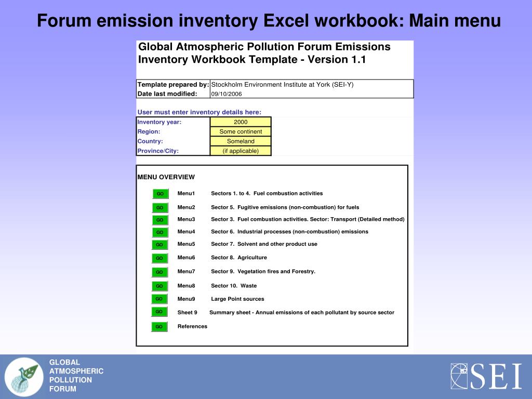Screen dimensions: 532x399
Task: Click 'Sector 8. Agriculture' text
Action: click(x=239, y=258)
